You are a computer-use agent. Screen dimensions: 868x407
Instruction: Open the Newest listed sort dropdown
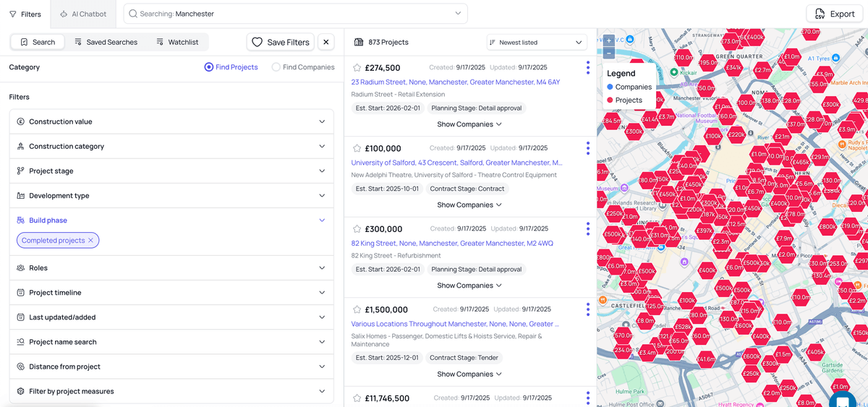(x=537, y=43)
